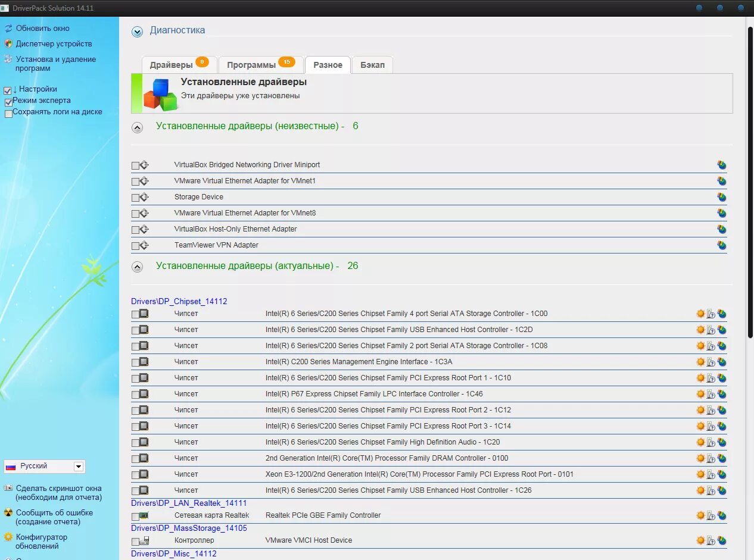Tick the checkbox for the 4 port Serial ATA Controller 1C00

[135, 314]
